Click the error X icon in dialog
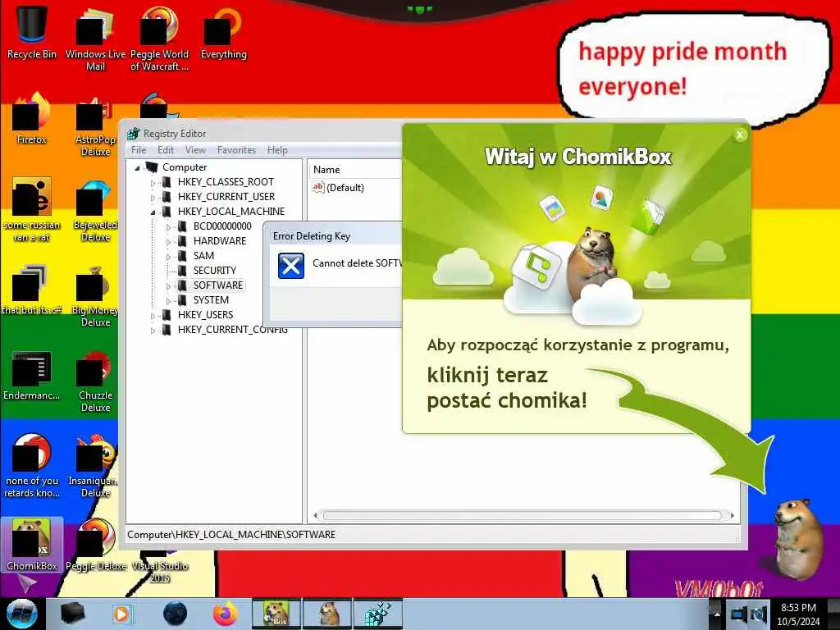This screenshot has height=630, width=840. point(291,266)
